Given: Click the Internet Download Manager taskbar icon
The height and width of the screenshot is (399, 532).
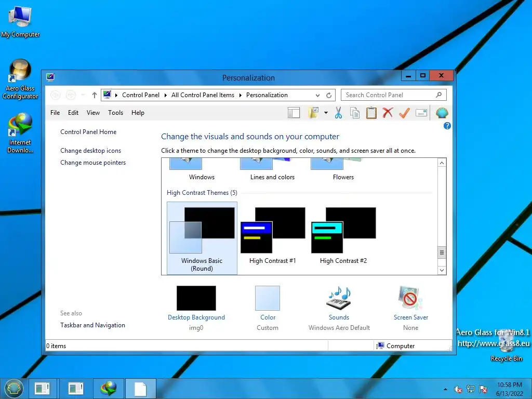Looking at the screenshot, I should click(109, 389).
